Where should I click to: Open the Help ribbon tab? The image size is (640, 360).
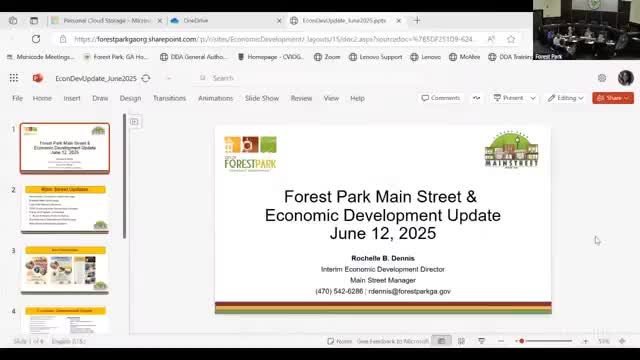click(x=357, y=98)
